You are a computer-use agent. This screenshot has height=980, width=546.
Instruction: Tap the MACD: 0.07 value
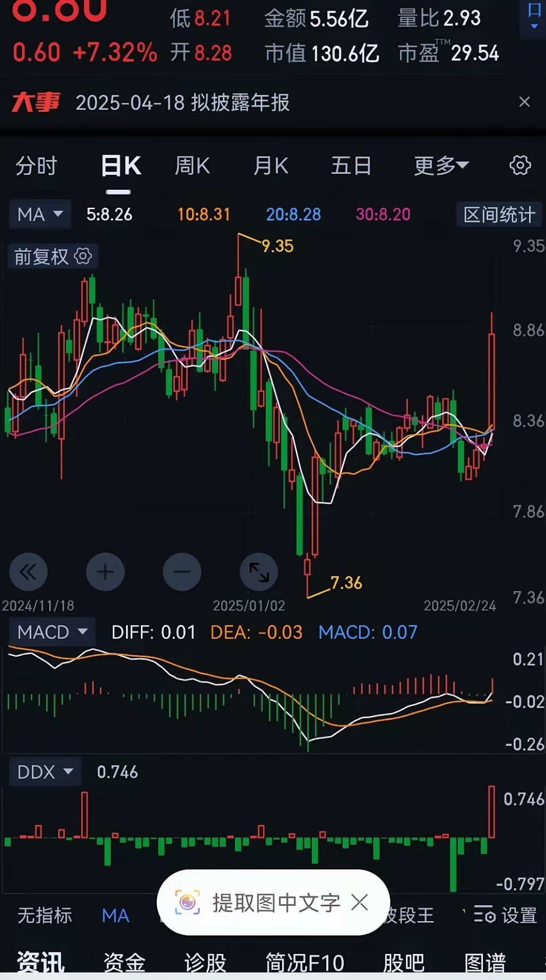pos(368,632)
